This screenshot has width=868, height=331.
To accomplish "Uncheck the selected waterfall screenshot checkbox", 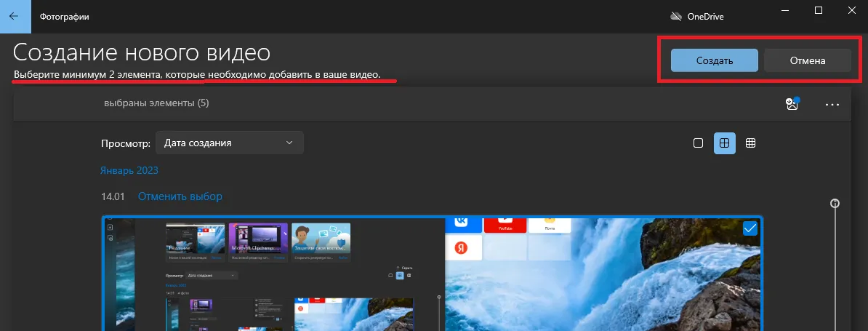I will [750, 228].
